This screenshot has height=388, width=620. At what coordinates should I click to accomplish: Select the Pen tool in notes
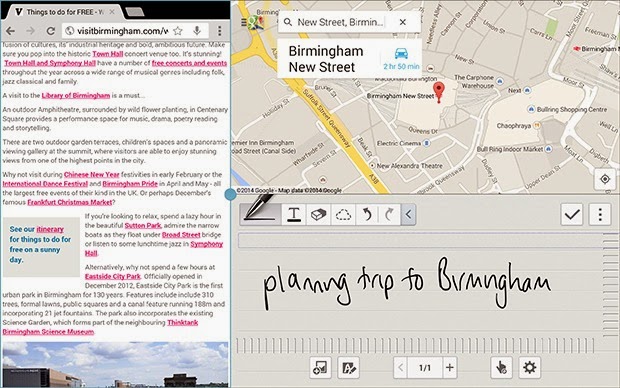click(260, 214)
